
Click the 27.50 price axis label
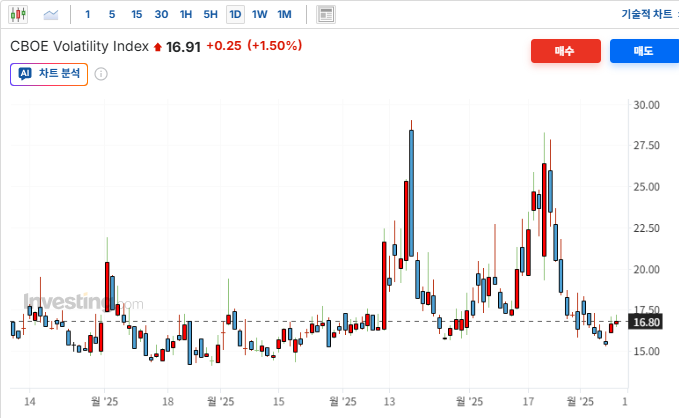click(x=647, y=145)
